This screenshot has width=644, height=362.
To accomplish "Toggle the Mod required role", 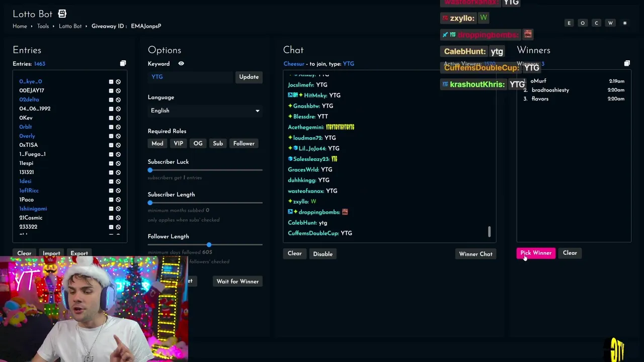I will (x=157, y=144).
